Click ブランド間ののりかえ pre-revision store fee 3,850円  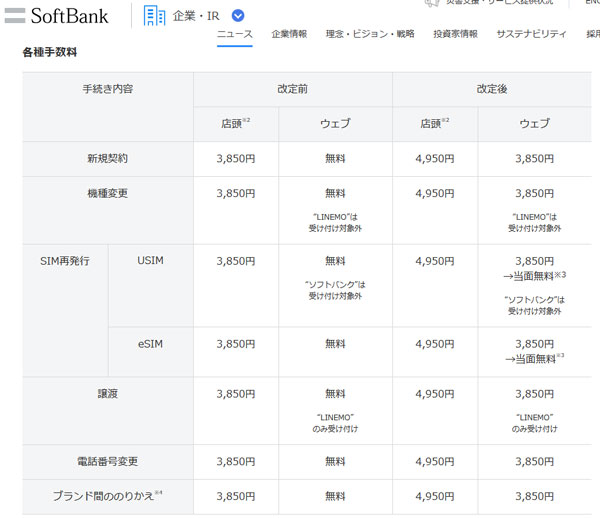coord(236,496)
